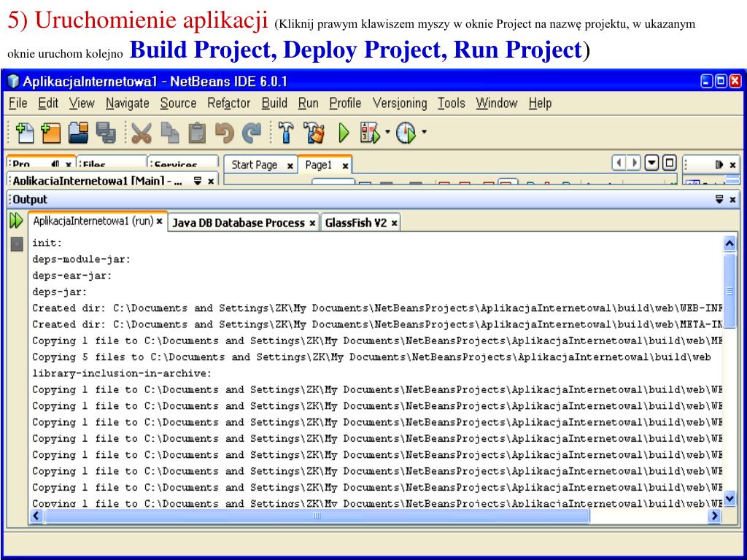Click the Stop square icon in Output
Screen dimensions: 747x560
tap(17, 244)
